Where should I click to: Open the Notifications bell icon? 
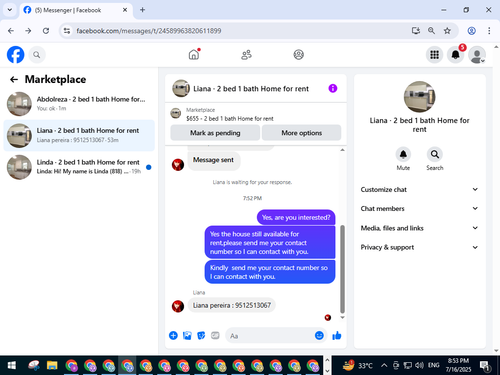(x=456, y=55)
